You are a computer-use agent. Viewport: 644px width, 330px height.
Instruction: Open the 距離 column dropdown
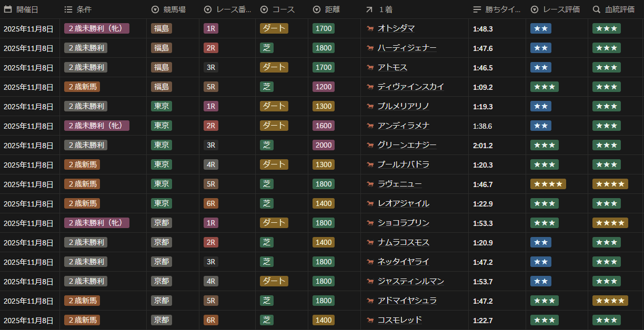(x=317, y=9)
